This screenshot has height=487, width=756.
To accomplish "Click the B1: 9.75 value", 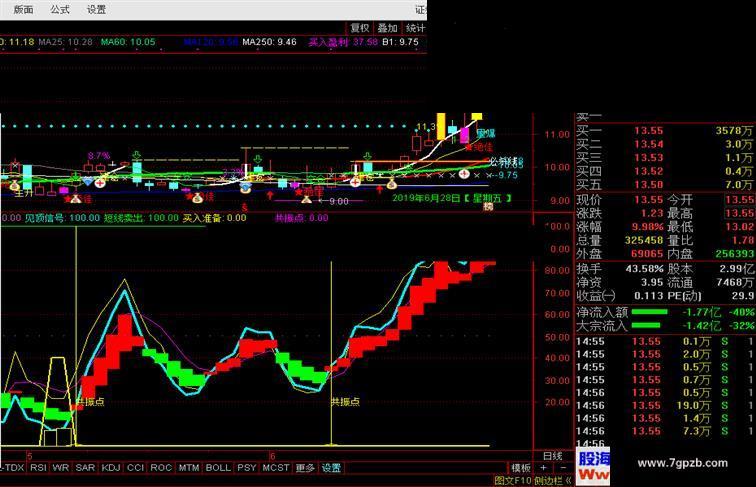I will [x=401, y=42].
